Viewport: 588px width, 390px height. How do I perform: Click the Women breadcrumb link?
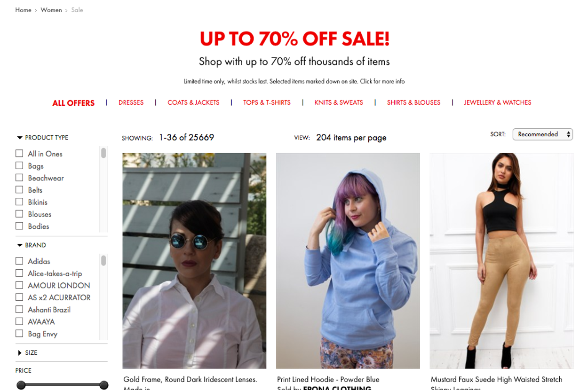[x=51, y=10]
